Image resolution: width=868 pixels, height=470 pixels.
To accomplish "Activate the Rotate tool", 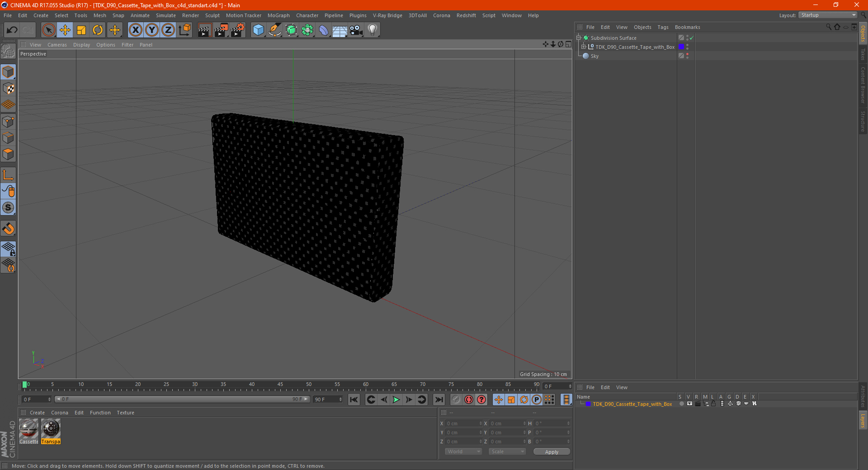I will pyautogui.click(x=98, y=30).
